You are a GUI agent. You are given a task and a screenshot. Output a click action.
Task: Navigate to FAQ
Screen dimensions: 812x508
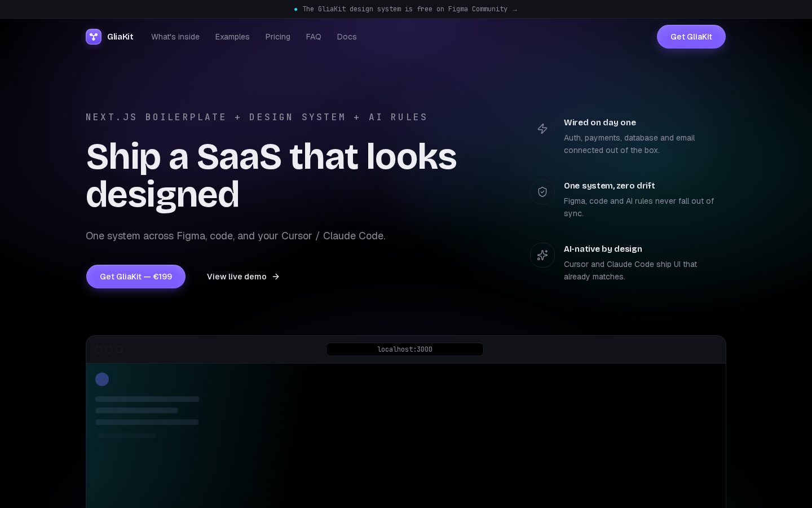coord(314,37)
